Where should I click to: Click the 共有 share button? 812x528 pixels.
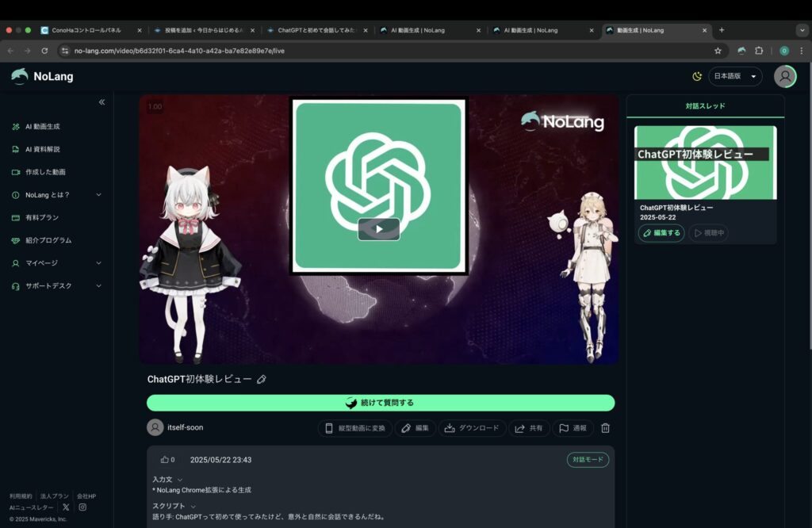point(529,428)
